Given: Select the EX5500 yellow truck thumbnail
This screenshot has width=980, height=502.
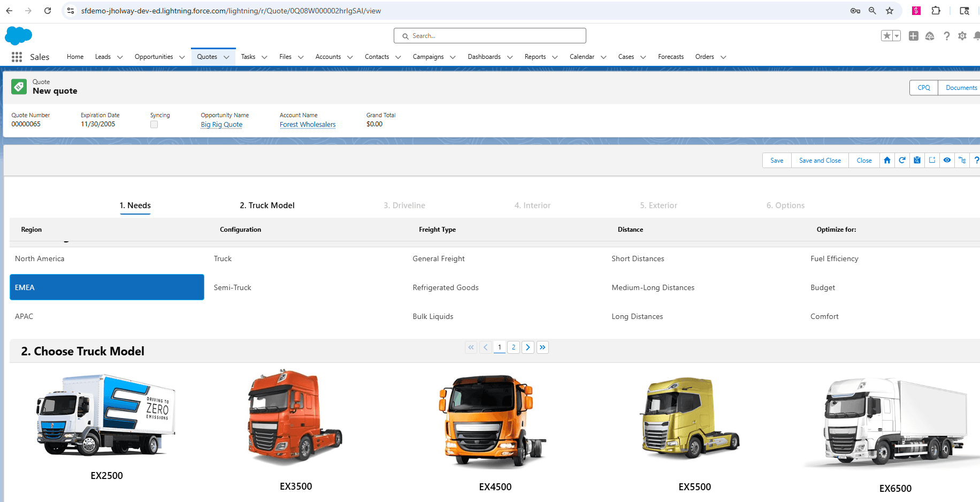Looking at the screenshot, I should click(691, 418).
